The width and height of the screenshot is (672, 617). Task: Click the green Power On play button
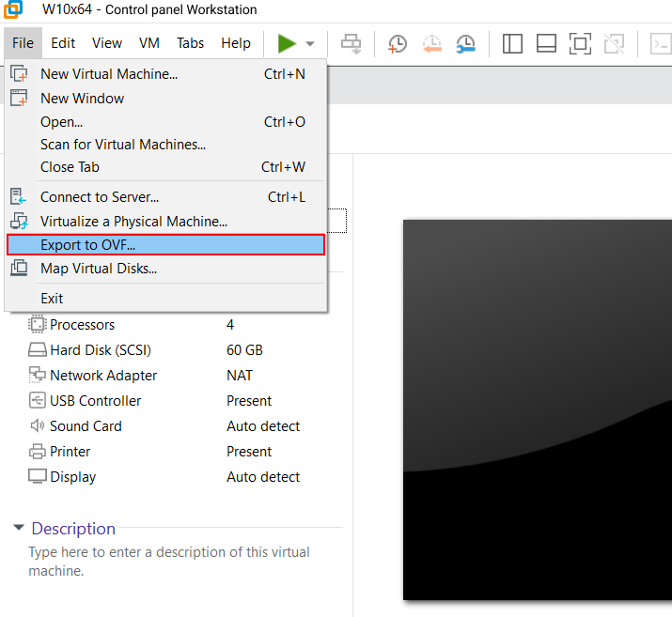pos(287,43)
